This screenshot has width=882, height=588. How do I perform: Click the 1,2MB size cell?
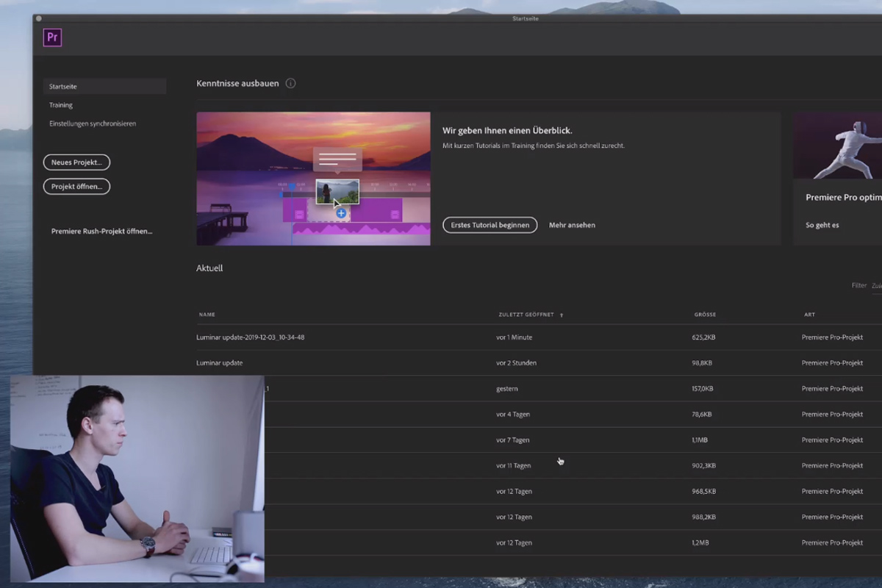700,543
